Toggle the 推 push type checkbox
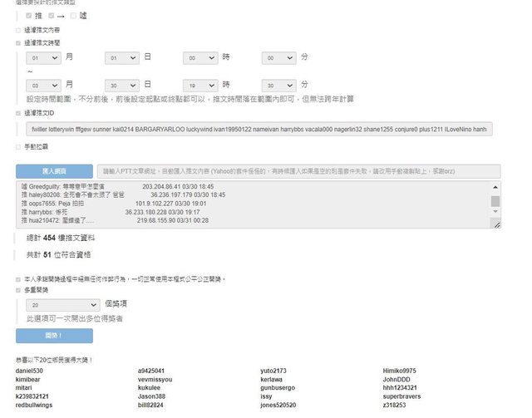This screenshot has width=532, height=418. 29,16
